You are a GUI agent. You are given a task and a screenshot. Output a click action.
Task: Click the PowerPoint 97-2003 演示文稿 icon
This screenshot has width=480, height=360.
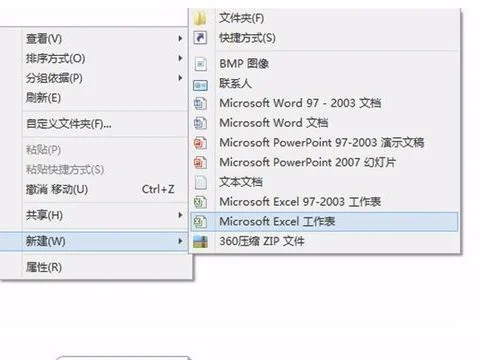click(200, 143)
